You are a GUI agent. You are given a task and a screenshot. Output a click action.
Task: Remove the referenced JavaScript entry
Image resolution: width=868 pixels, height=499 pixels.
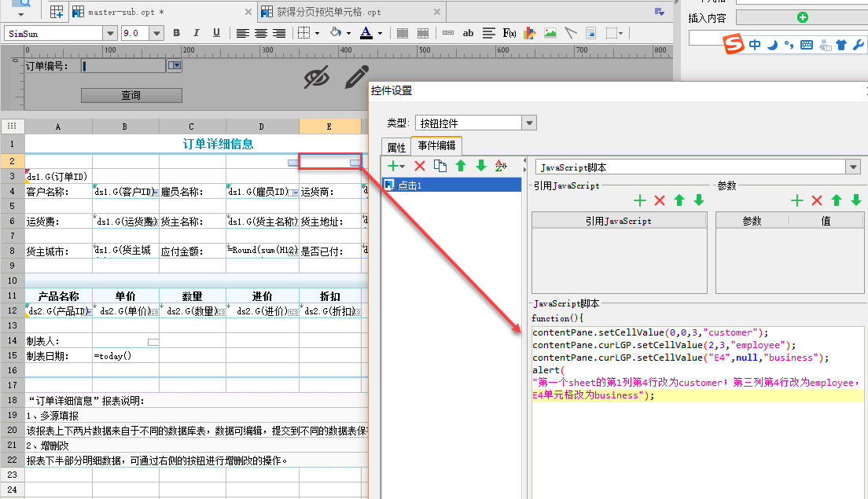point(660,200)
